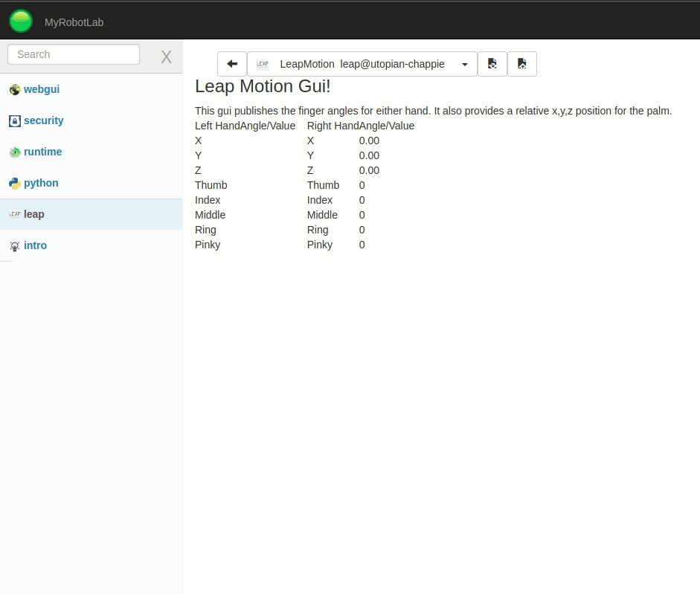Open the security text link
Viewport: 700px width, 594px height.
43,120
